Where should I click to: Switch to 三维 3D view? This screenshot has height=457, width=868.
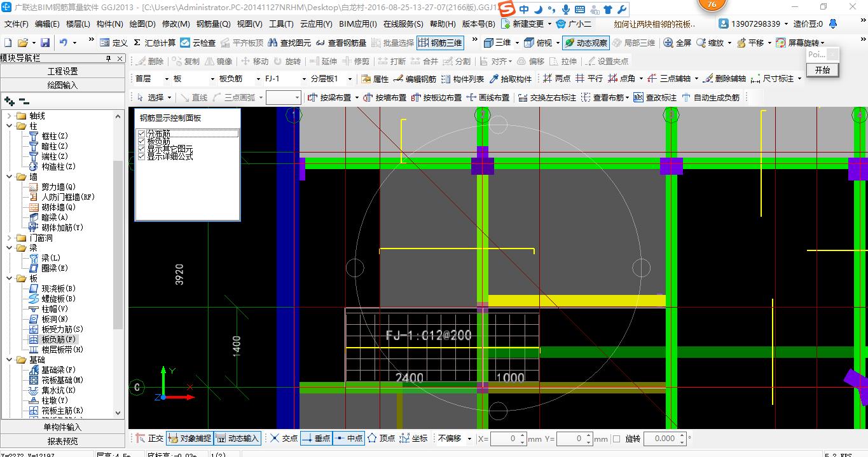[497, 43]
